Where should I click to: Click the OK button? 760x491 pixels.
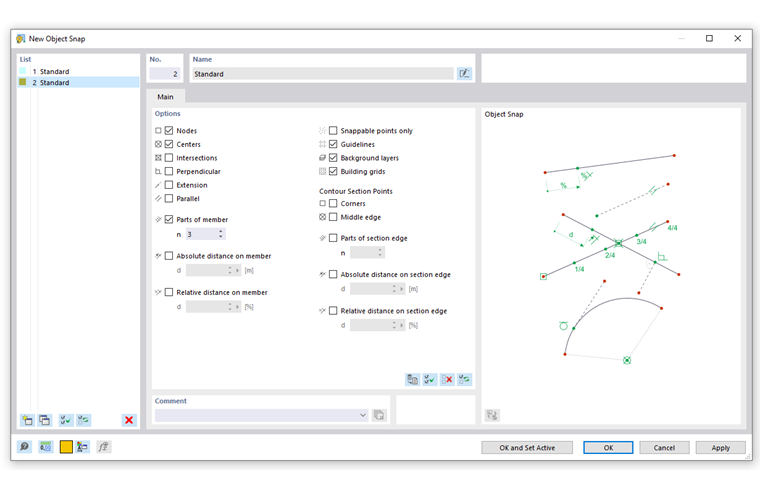click(608, 448)
